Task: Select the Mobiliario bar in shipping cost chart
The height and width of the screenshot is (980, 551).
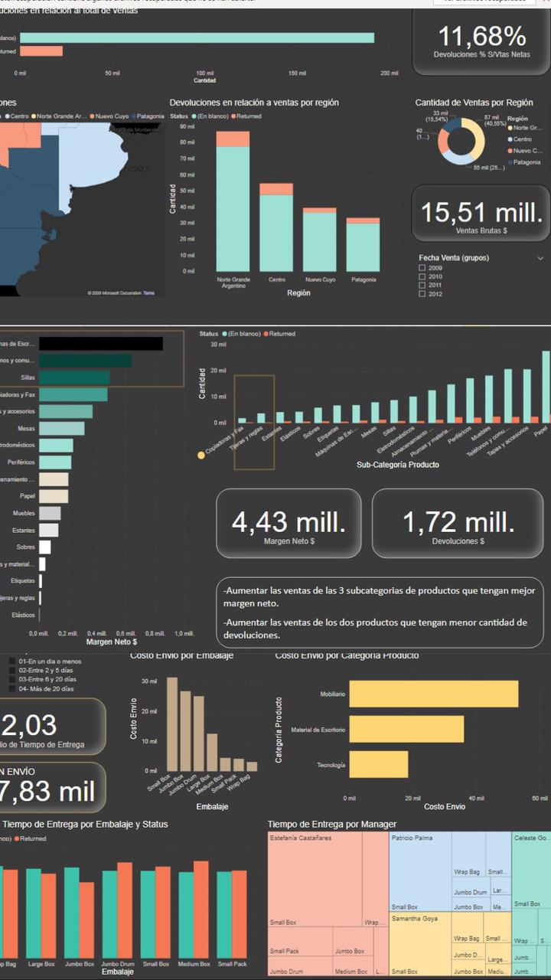Action: pos(434,694)
